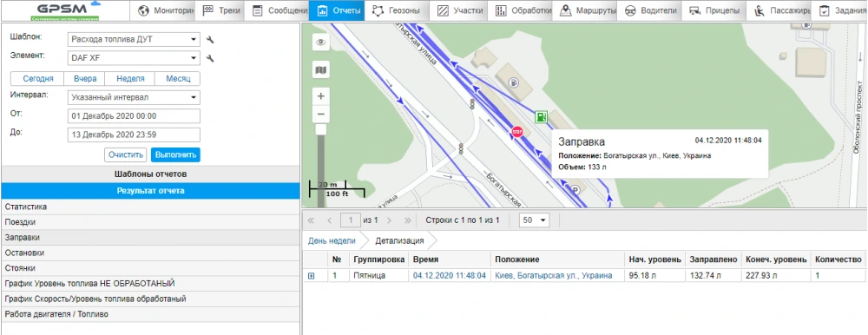Click wrench icon next to Шаблон
Screen dimensions: 868x335
(210, 39)
